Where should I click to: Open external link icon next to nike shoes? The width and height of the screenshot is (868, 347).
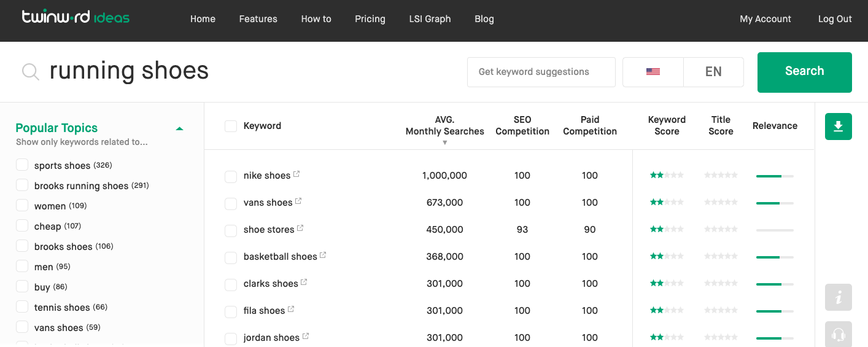[296, 174]
